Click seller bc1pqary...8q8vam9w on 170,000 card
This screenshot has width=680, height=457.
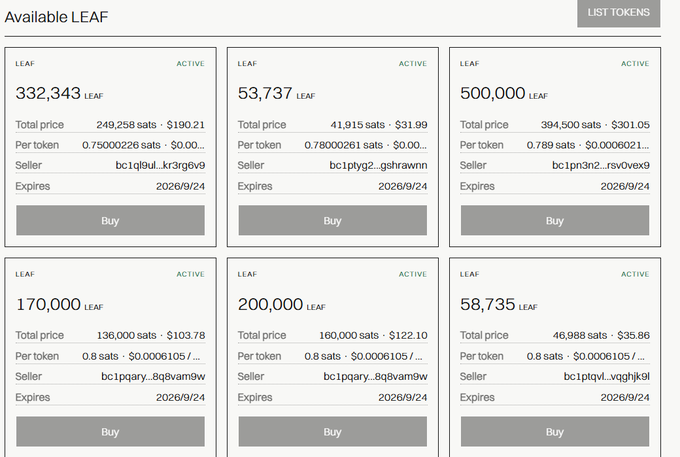(x=153, y=376)
